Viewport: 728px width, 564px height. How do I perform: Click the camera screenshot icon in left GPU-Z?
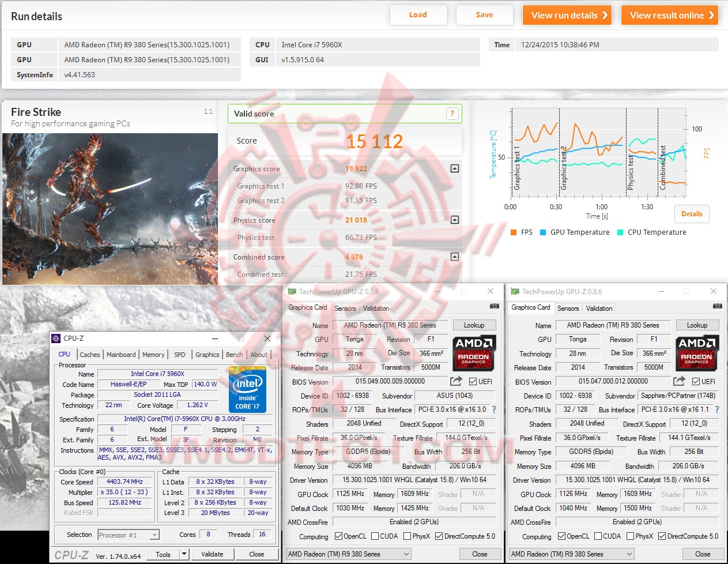point(494,306)
